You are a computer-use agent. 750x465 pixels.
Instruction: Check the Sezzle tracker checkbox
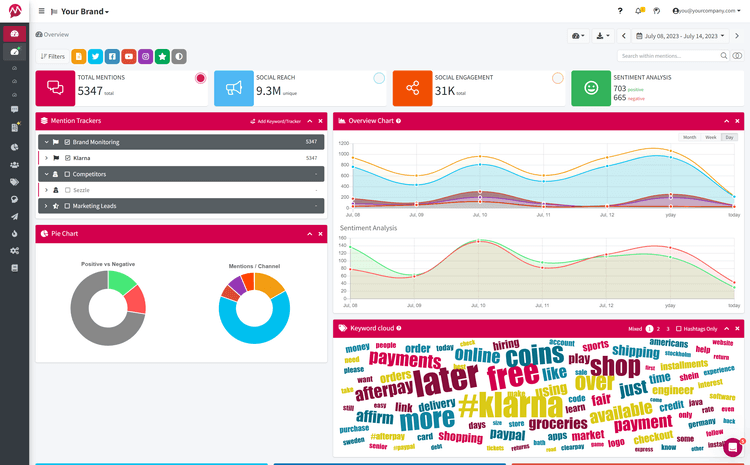[x=67, y=190]
